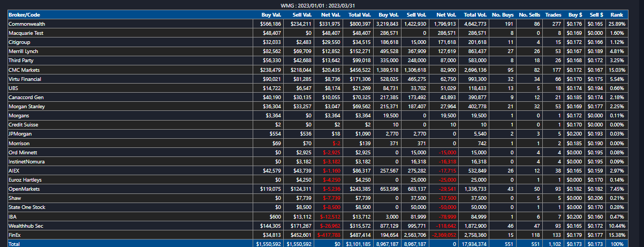
Task: Select the FinEx broker row
Action: pyautogui.click(x=317, y=235)
